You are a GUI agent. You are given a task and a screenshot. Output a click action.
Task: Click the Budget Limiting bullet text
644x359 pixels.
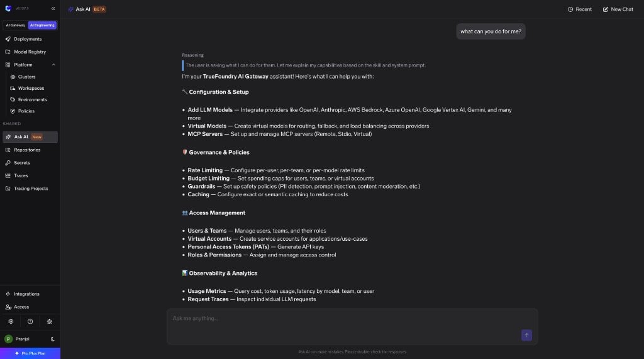(x=280, y=179)
